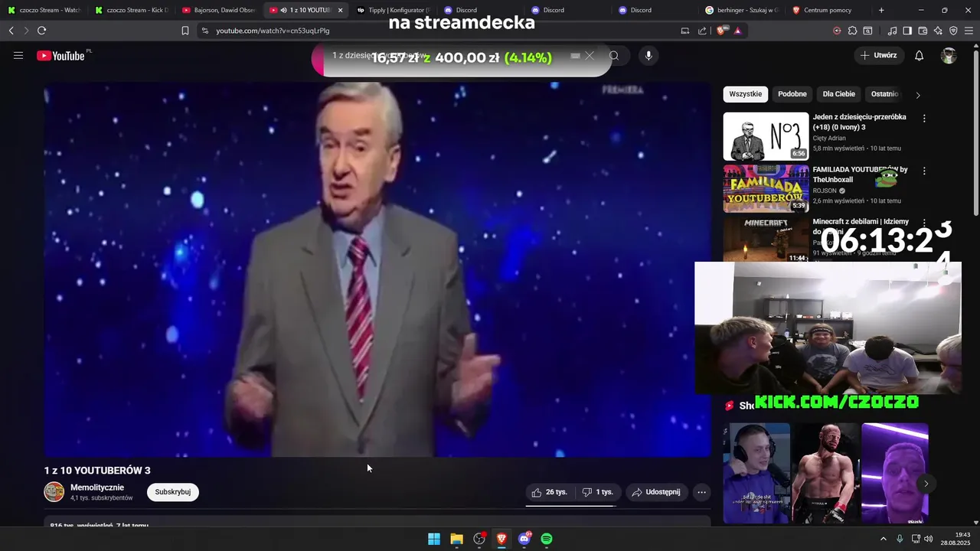Reload the page with refresh icon
The height and width of the screenshot is (551, 980).
pyautogui.click(x=41, y=31)
